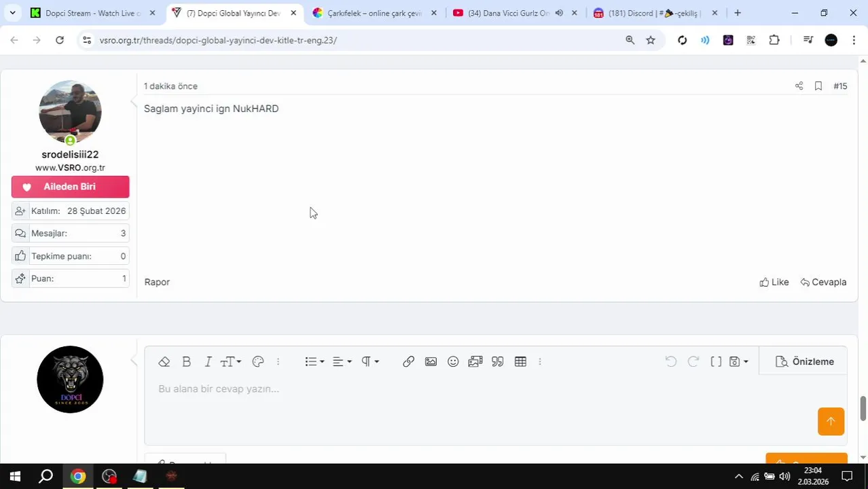
Task: Open the tab search dropdown arrow
Action: (12, 13)
